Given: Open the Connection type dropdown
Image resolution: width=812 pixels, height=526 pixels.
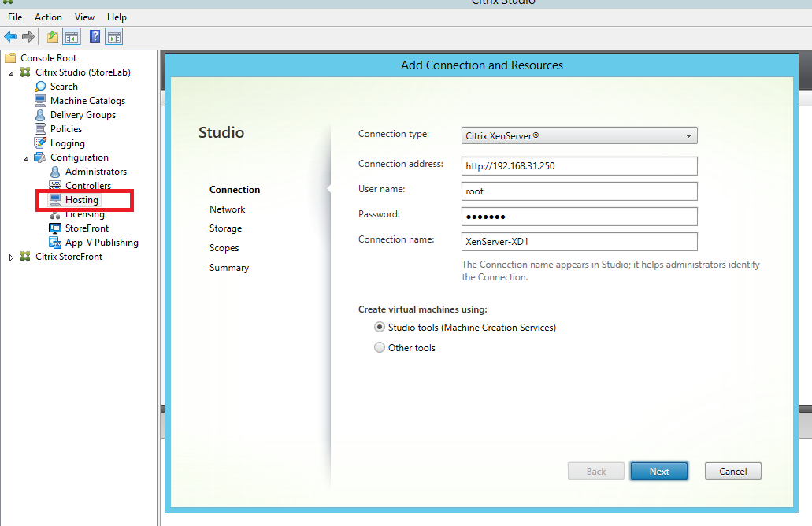Looking at the screenshot, I should click(579, 136).
